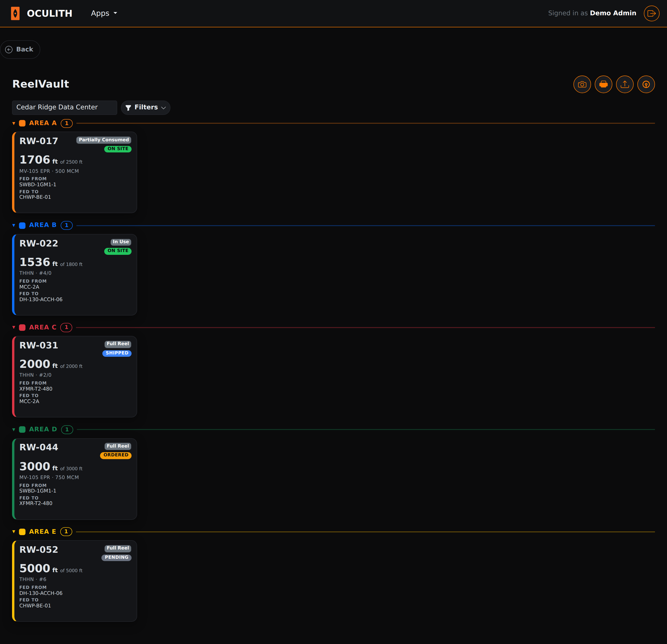The image size is (667, 644).
Task: Open reel card RW-022
Action: (75, 274)
